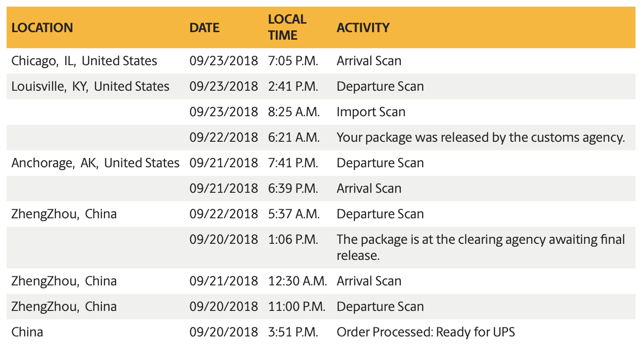
Task: Click the 09/22/2018 6:21 A.M. date
Action: (x=224, y=138)
